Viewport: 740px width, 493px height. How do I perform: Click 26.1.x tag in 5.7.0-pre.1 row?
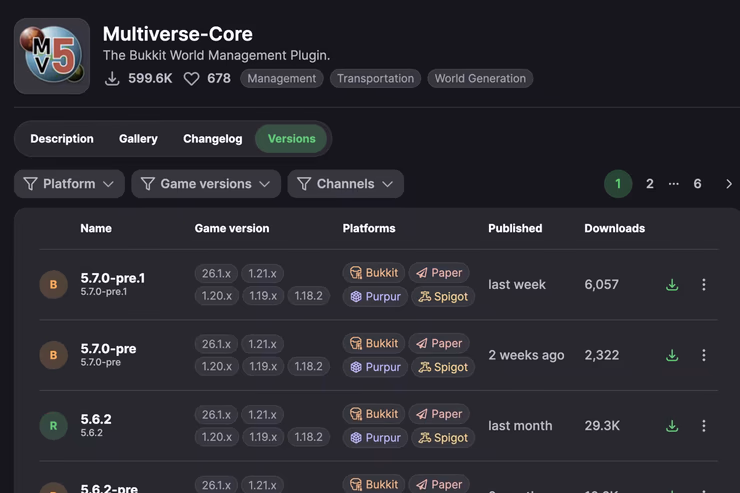216,274
